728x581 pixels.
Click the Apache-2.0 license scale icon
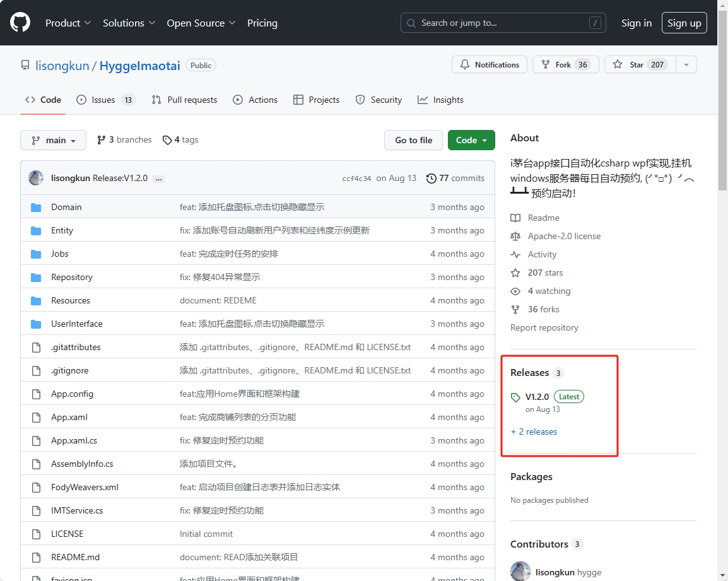(515, 237)
